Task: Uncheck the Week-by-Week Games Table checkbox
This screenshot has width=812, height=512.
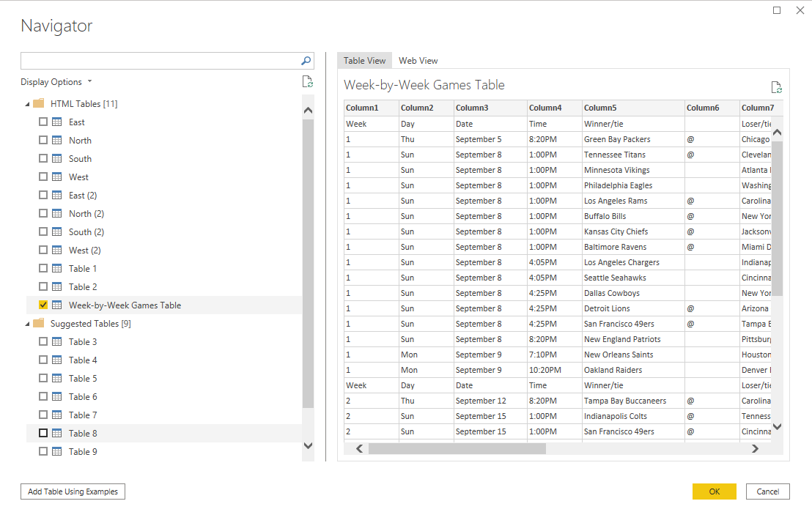Action: coord(43,305)
